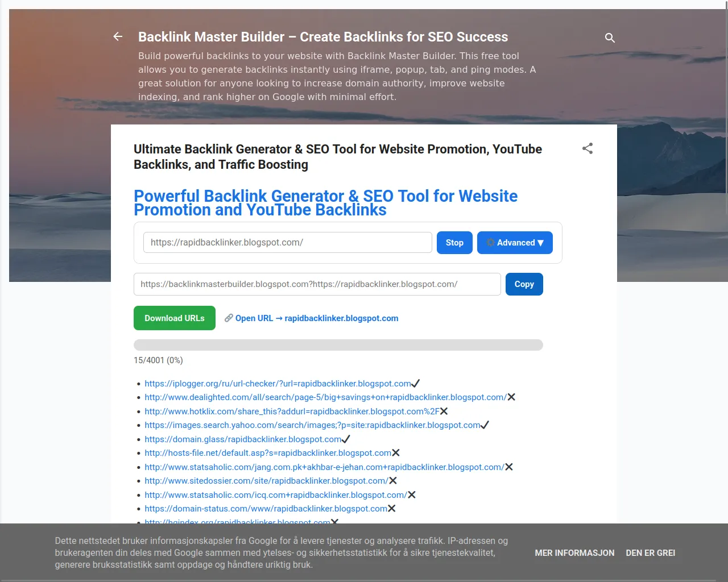This screenshot has width=728, height=582.
Task: Open the domain.glass link
Action: click(x=243, y=439)
